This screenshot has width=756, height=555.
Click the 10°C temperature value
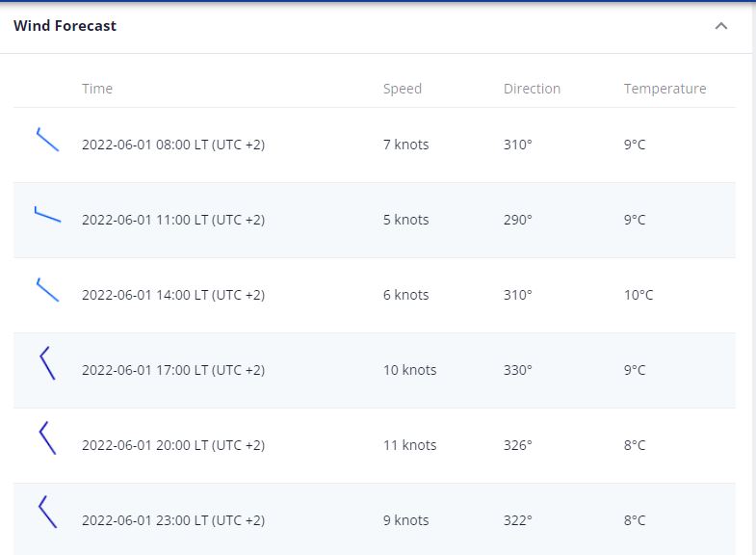(639, 295)
